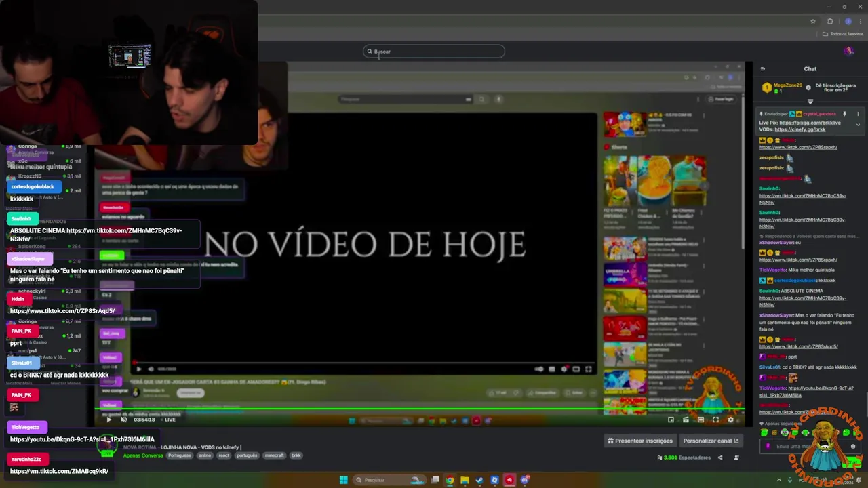Image resolution: width=868 pixels, height=488 pixels.
Task: Click Windows taskbar Pesquisar search box
Action: 390,480
